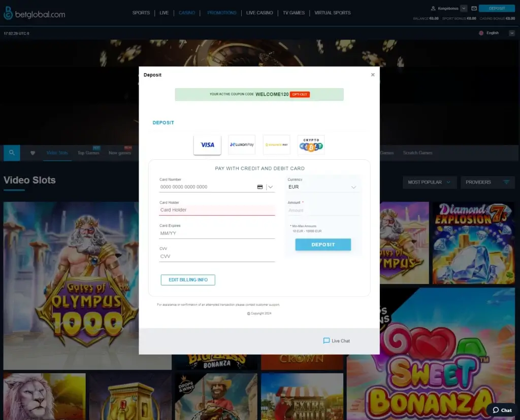Click the Card Expires MM/YY field
Viewport: 520px width, 420px height.
point(217,233)
